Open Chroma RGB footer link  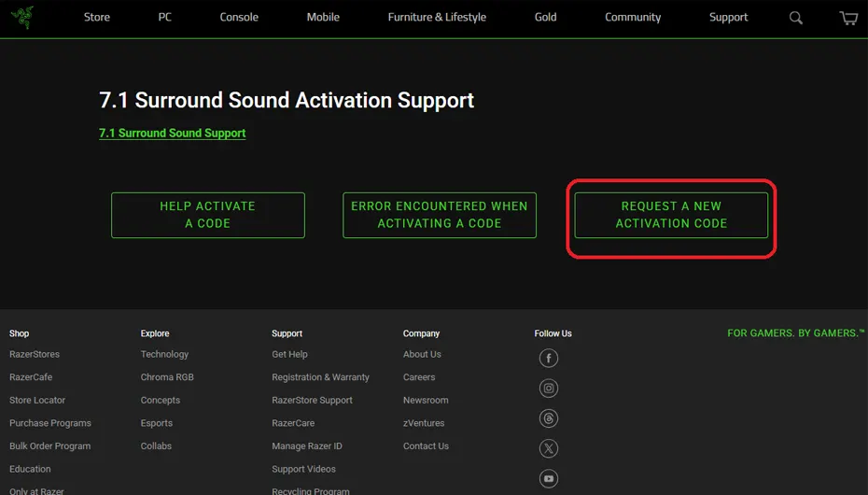click(x=167, y=377)
